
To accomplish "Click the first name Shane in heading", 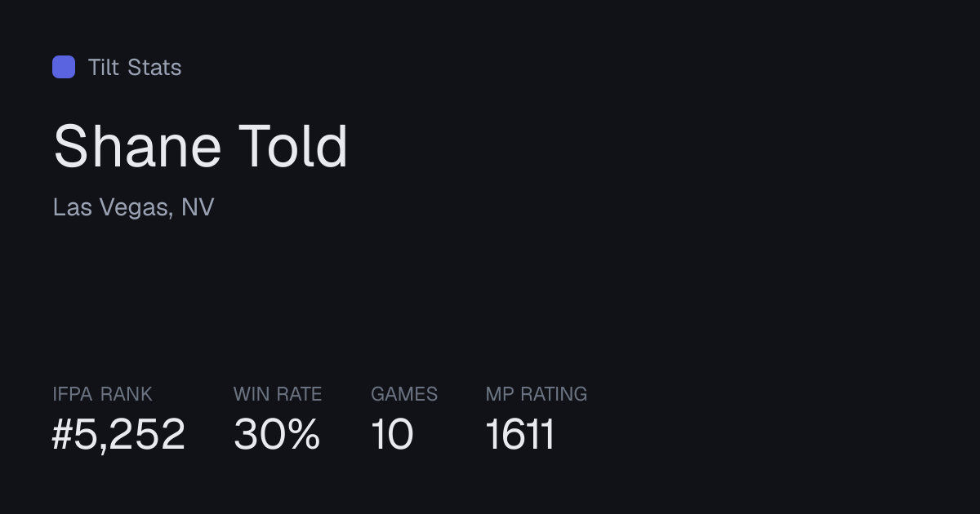I will (137, 147).
